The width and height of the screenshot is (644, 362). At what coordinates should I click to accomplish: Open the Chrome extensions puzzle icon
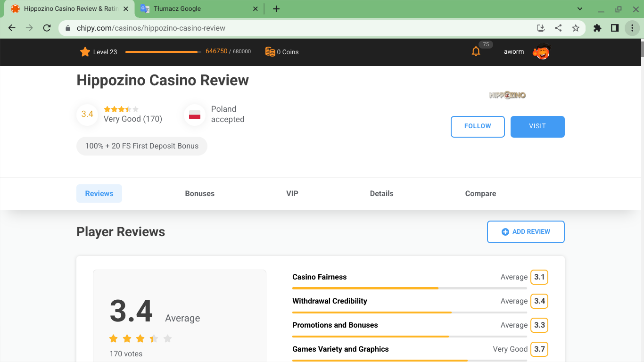(x=597, y=28)
